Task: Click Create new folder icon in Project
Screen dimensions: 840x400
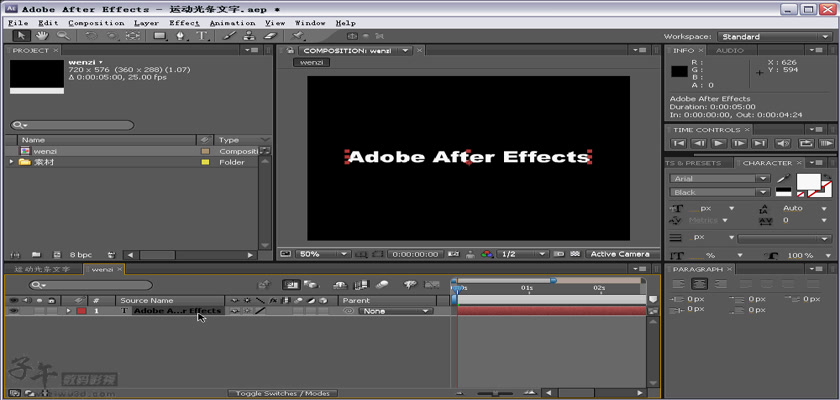Action: point(36,255)
